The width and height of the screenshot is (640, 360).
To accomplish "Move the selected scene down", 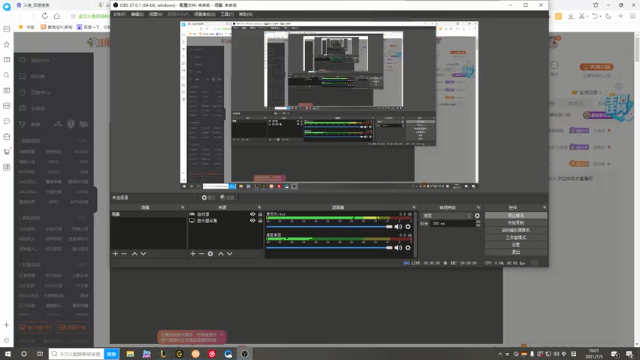I will coord(143,254).
